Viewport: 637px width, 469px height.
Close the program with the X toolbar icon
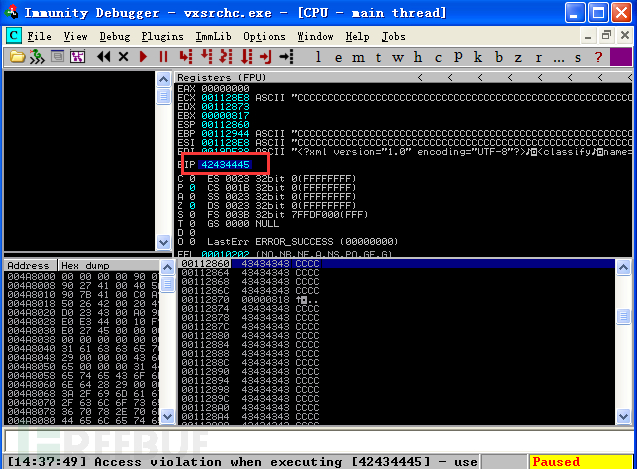point(124,56)
